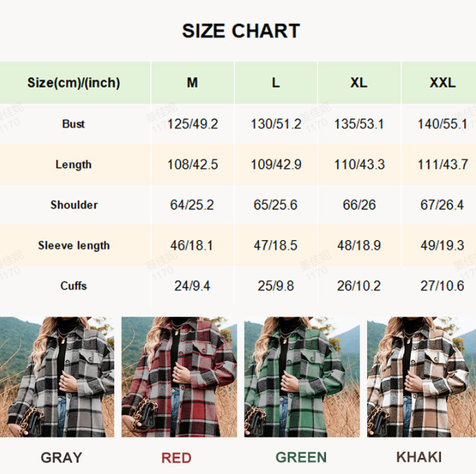Click the Size(cm)/(inch) header cell
Screen dimensions: 476x474
coord(74,83)
